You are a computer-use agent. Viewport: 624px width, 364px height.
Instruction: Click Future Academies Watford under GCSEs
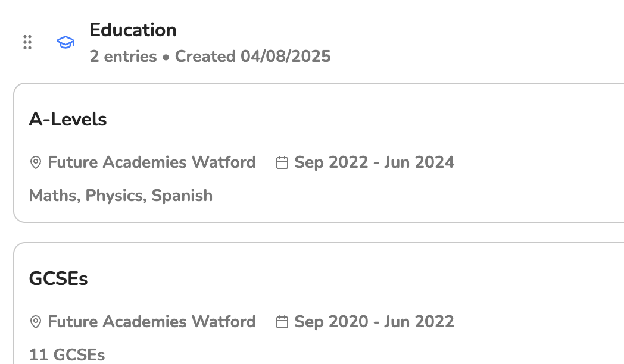pyautogui.click(x=152, y=322)
